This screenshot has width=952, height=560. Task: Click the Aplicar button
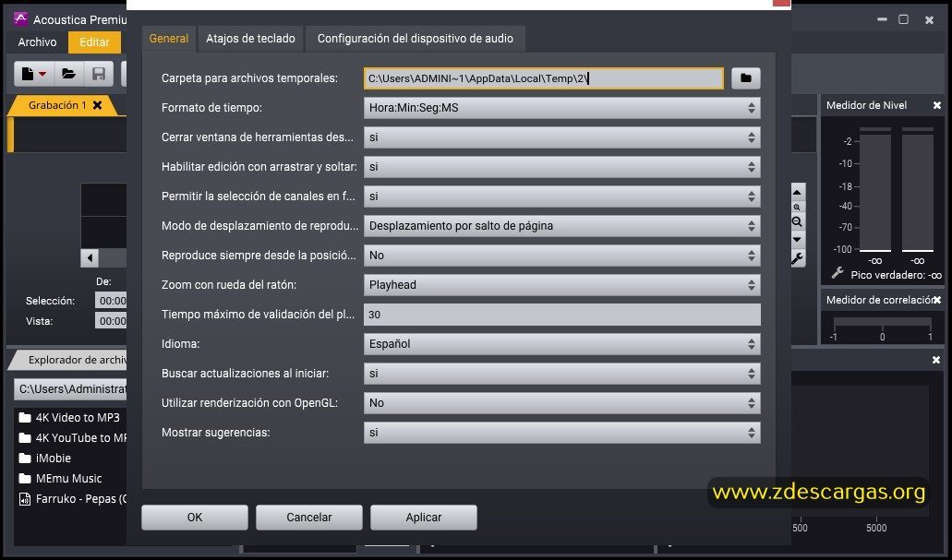pos(424,518)
